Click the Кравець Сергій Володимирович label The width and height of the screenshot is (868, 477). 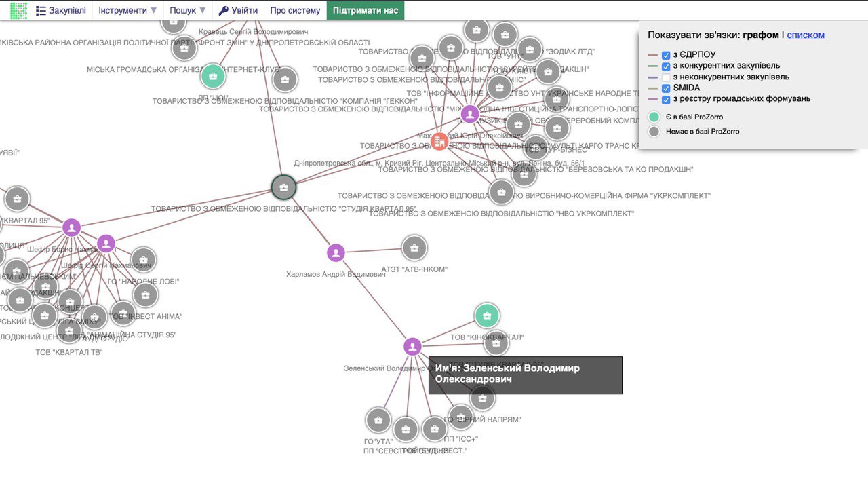pyautogui.click(x=253, y=32)
